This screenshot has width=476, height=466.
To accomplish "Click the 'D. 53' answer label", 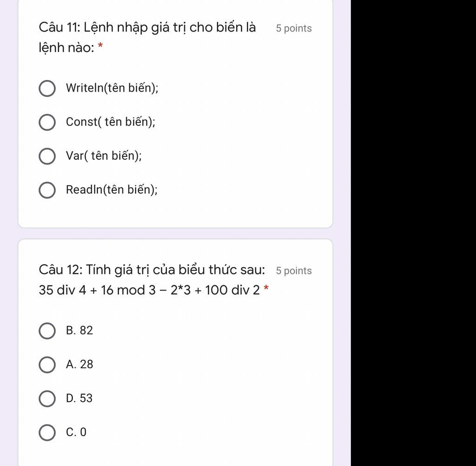I will pos(79,399).
